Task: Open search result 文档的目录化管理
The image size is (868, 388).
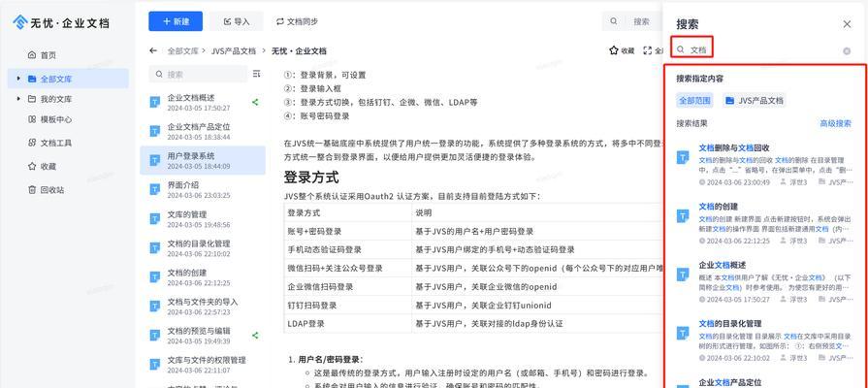Action: click(730, 323)
